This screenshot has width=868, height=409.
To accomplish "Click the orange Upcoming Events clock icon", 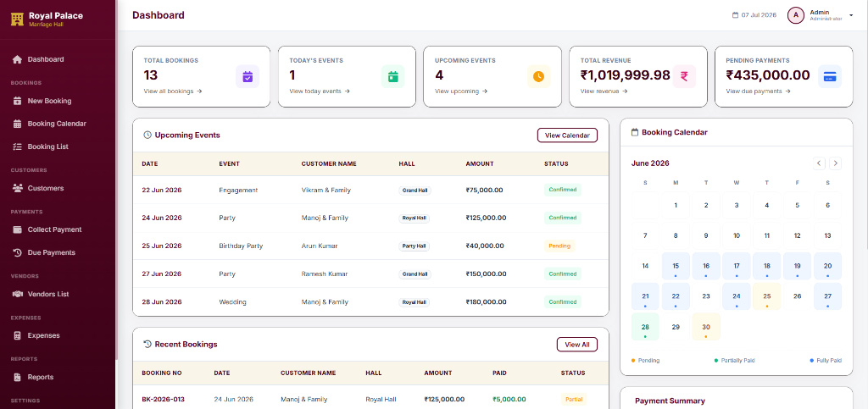I will (x=538, y=76).
